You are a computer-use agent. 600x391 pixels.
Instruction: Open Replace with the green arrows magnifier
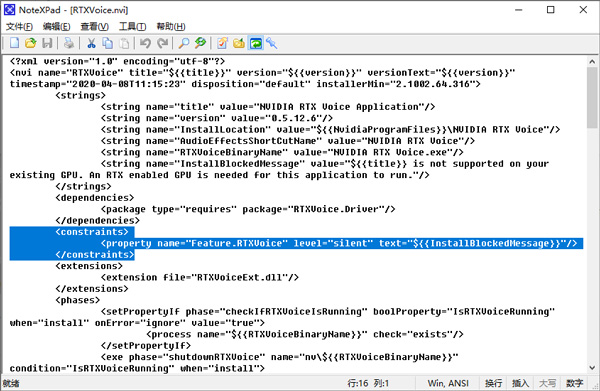[200, 43]
